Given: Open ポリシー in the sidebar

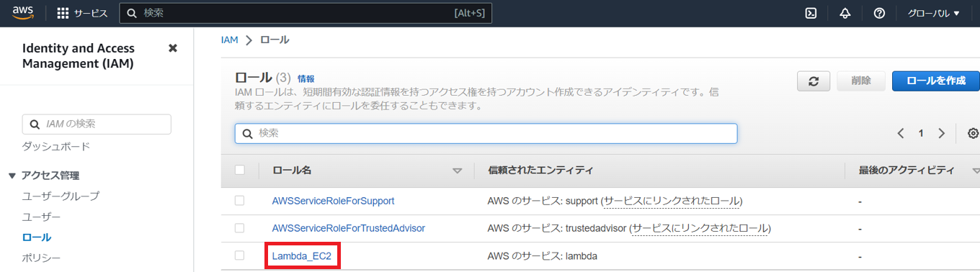Looking at the screenshot, I should click(41, 258).
